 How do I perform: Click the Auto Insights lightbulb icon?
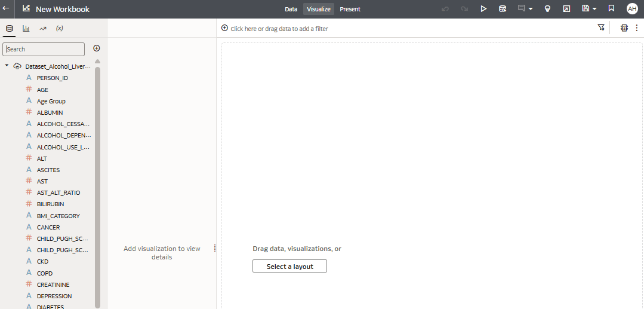coord(547,8)
